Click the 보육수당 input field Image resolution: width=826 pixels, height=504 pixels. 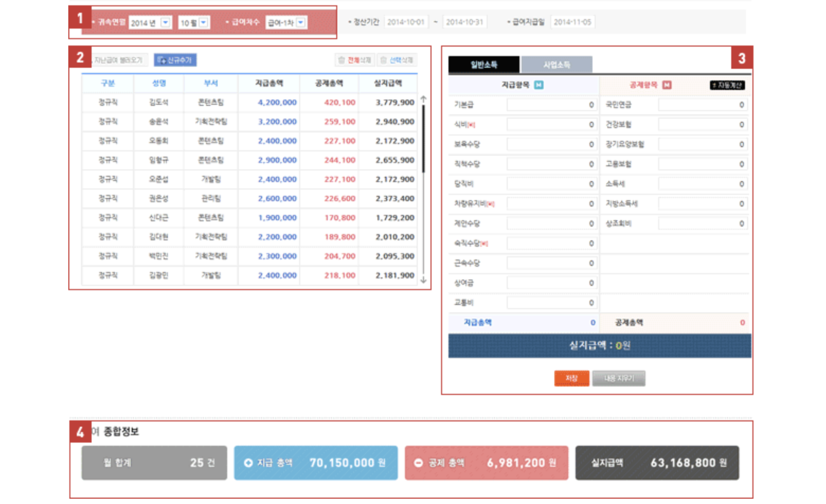552,144
